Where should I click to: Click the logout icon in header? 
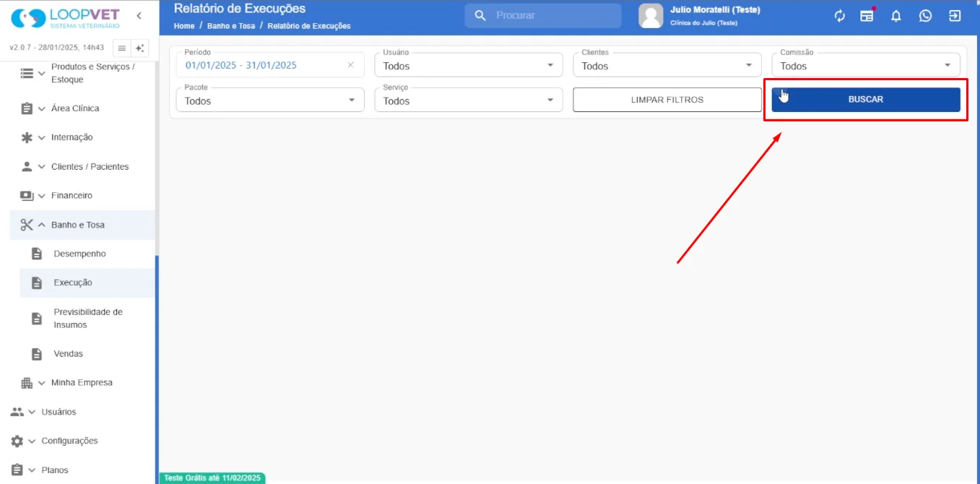pyautogui.click(x=955, y=16)
